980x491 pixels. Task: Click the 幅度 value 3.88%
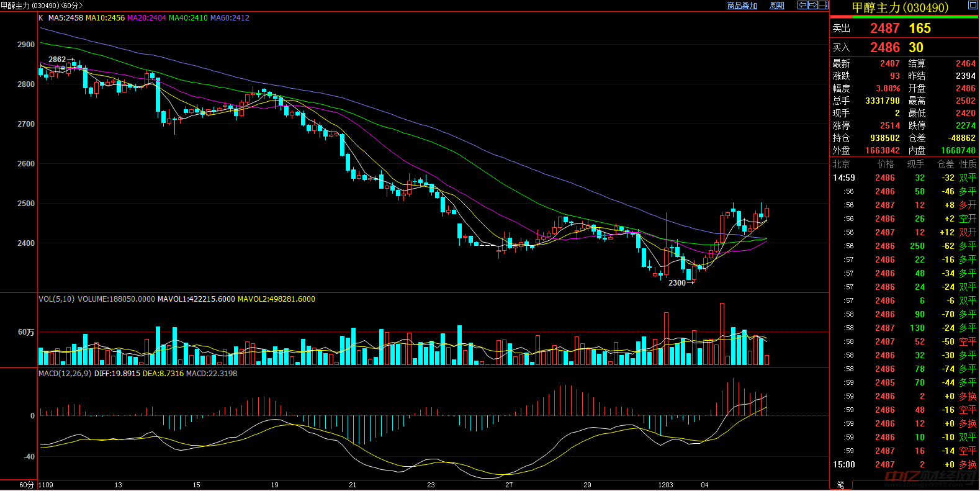click(888, 88)
